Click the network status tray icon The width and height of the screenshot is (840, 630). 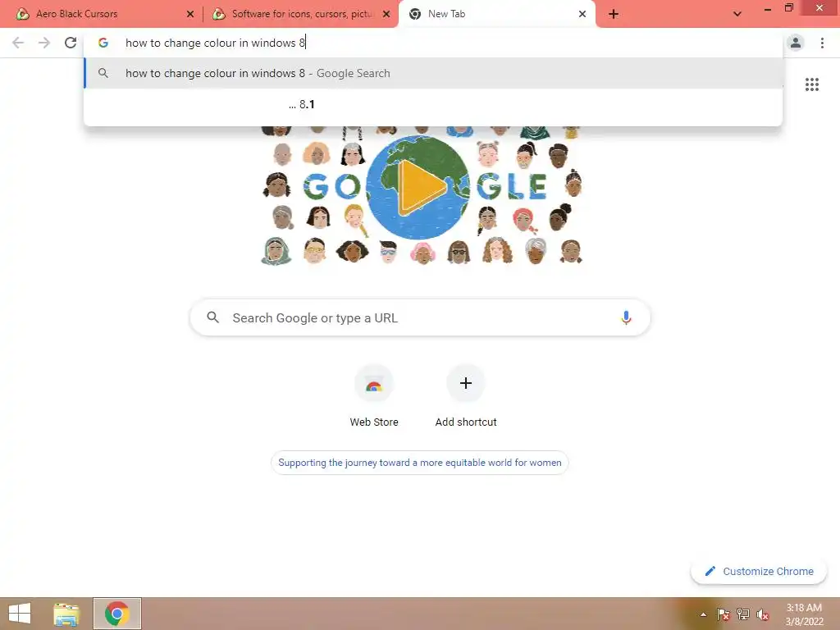pyautogui.click(x=742, y=614)
